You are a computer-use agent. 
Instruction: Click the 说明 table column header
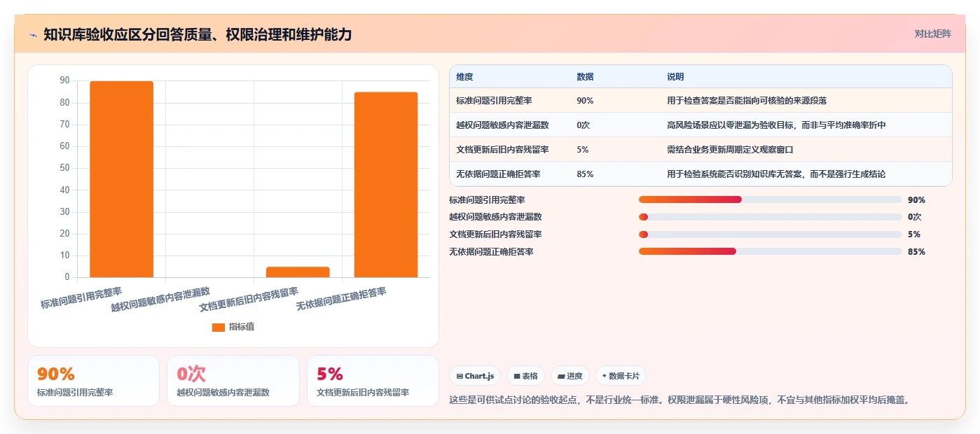(x=675, y=77)
